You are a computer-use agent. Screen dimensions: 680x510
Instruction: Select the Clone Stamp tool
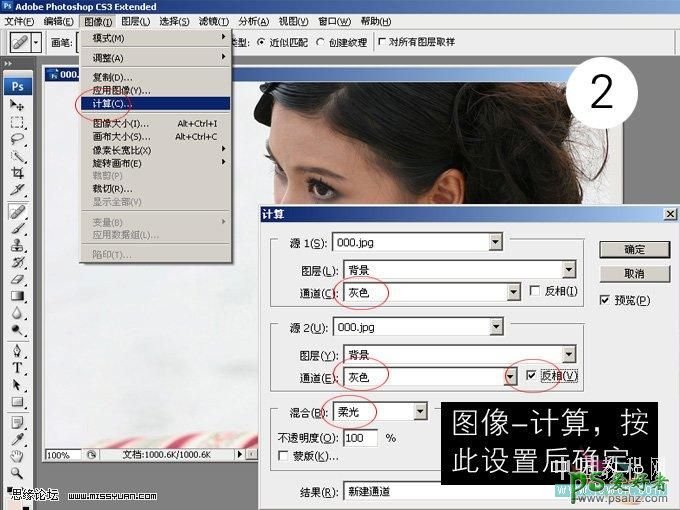(17, 245)
